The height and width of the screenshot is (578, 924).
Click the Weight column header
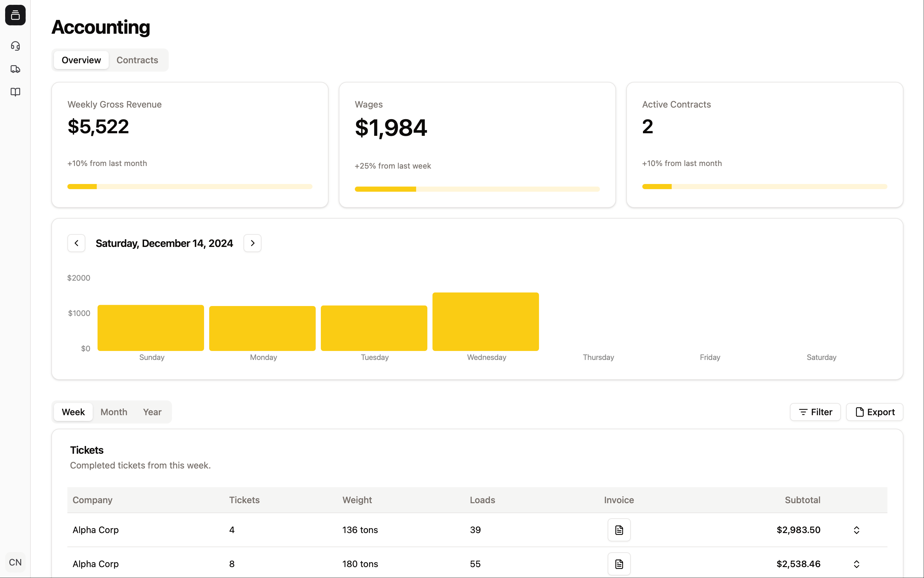pos(357,500)
